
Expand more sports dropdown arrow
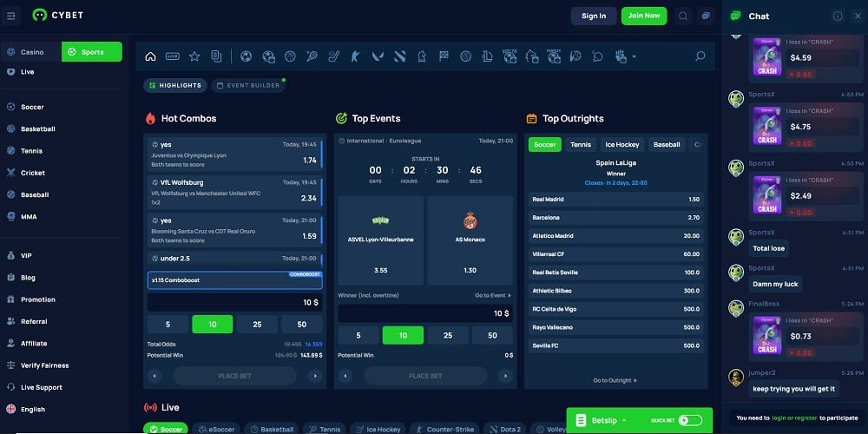(x=634, y=57)
